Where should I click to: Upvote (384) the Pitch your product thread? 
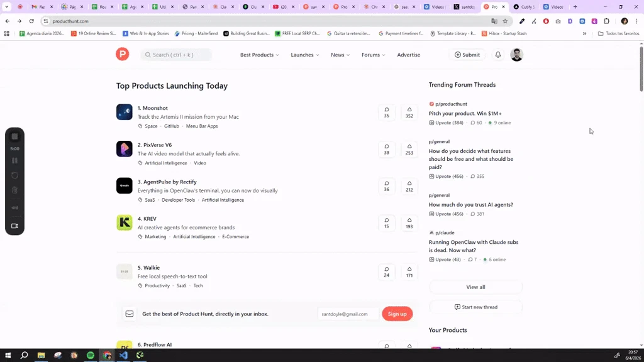click(446, 123)
